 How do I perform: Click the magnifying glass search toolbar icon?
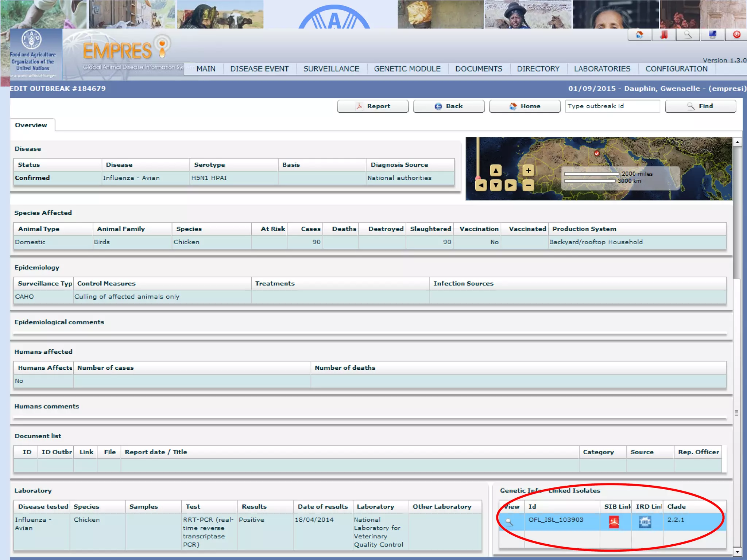(x=688, y=35)
